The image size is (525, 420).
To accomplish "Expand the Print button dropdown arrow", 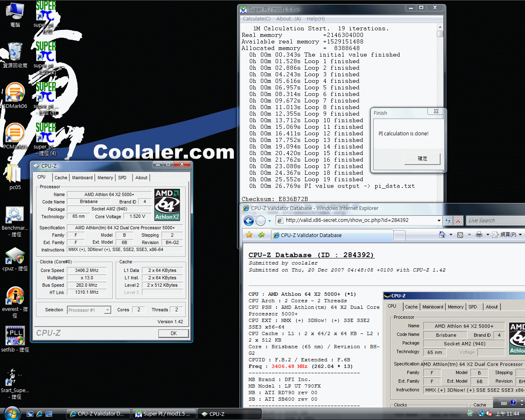I will point(488,235).
